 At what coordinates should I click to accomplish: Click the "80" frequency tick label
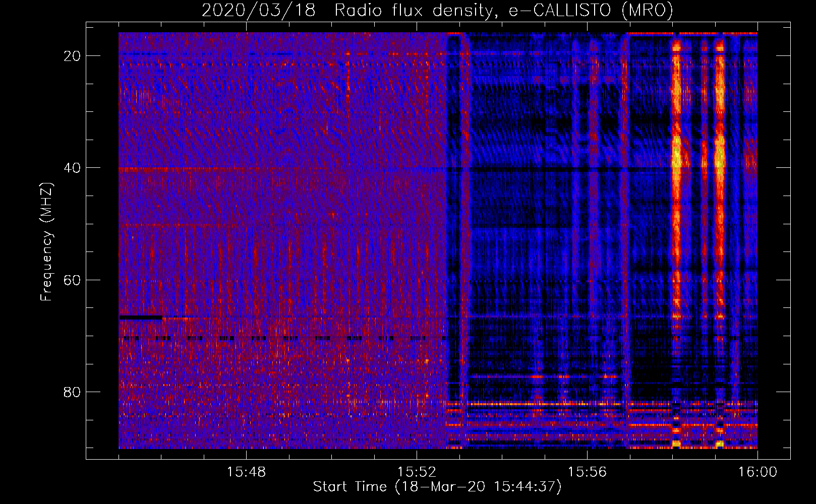coord(73,392)
